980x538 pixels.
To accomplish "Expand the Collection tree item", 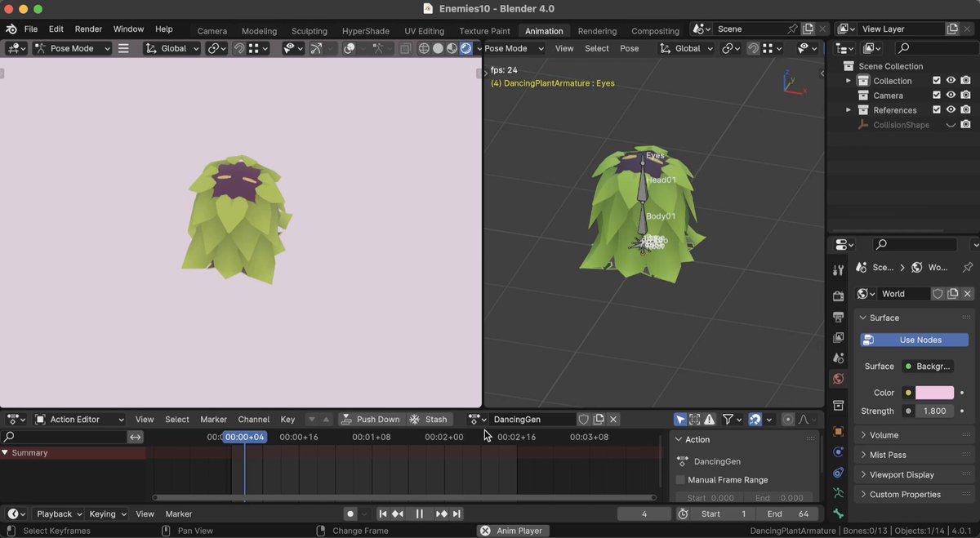I will pos(848,81).
